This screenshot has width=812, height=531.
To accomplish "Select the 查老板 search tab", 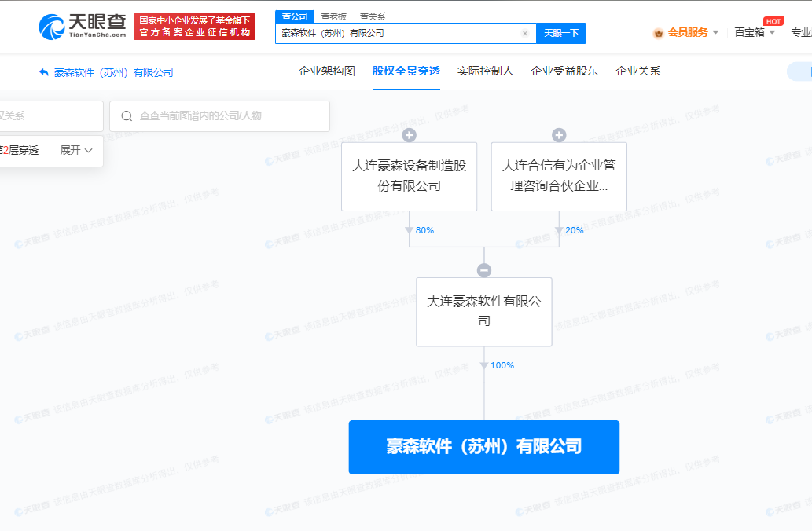I will click(333, 16).
